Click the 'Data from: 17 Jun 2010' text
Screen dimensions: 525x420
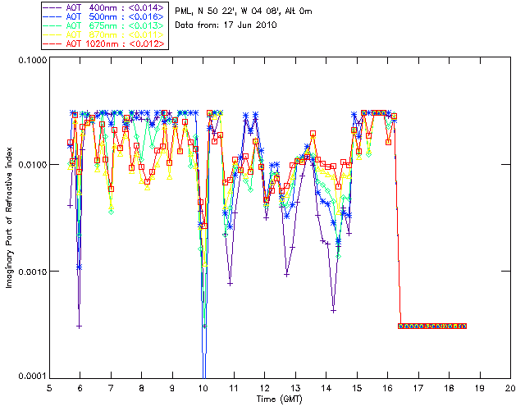(x=226, y=25)
